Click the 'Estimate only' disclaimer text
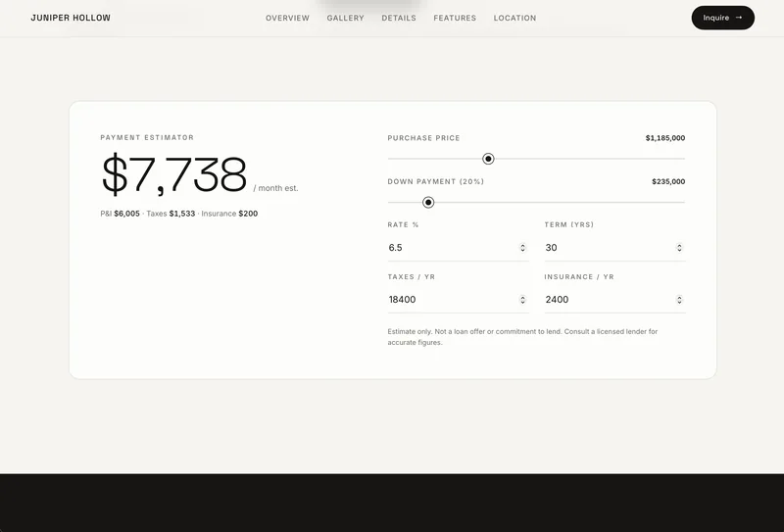Screen dimensions: 784x532 (522, 337)
